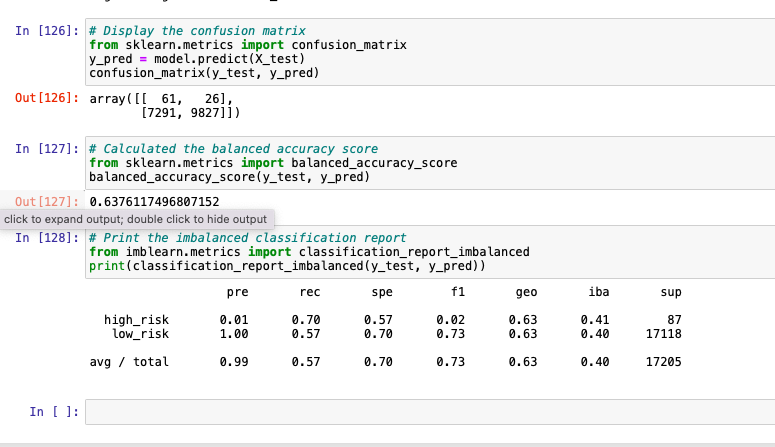Screen dimensions: 775x447
Task: Click the '# Print the imbalanced classification report' comment
Action: click(x=248, y=238)
